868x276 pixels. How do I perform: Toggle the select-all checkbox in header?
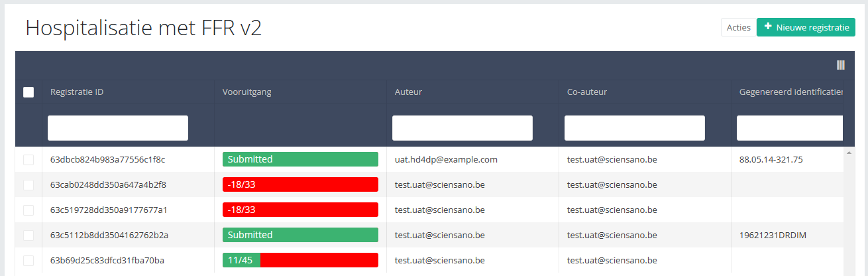coord(28,92)
